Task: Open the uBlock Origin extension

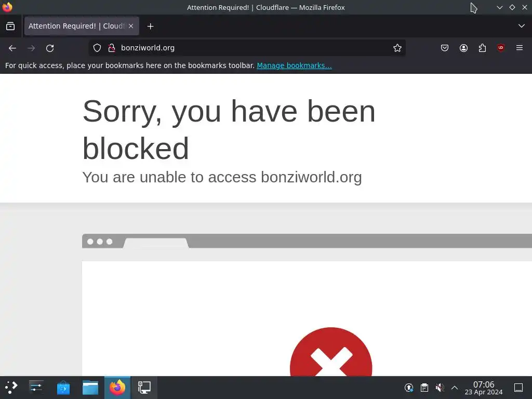Action: tap(501, 48)
